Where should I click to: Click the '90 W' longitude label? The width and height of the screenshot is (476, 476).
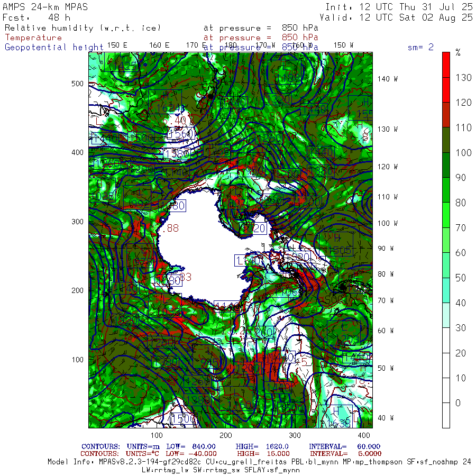386,249
